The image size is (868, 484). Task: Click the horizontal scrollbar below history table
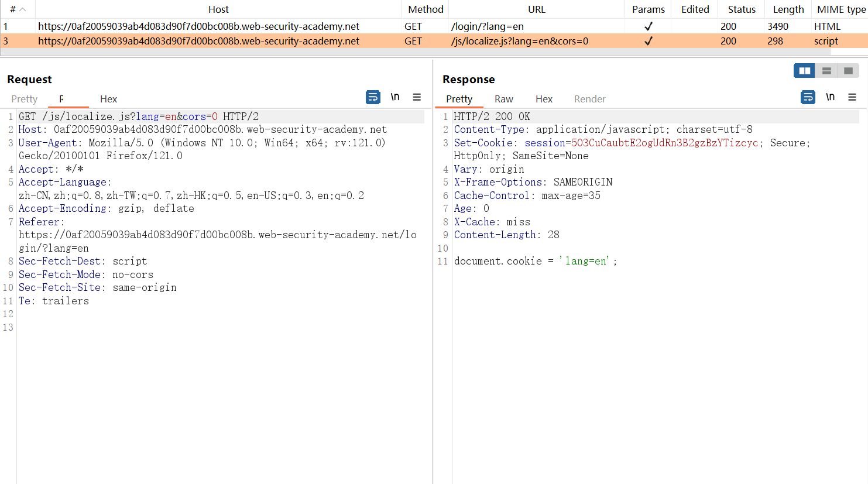[x=410, y=52]
